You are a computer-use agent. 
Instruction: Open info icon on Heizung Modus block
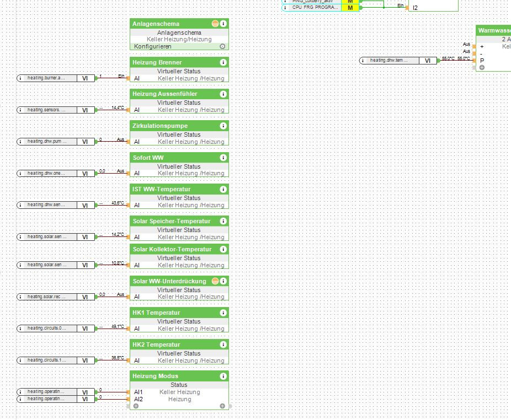coord(223,376)
